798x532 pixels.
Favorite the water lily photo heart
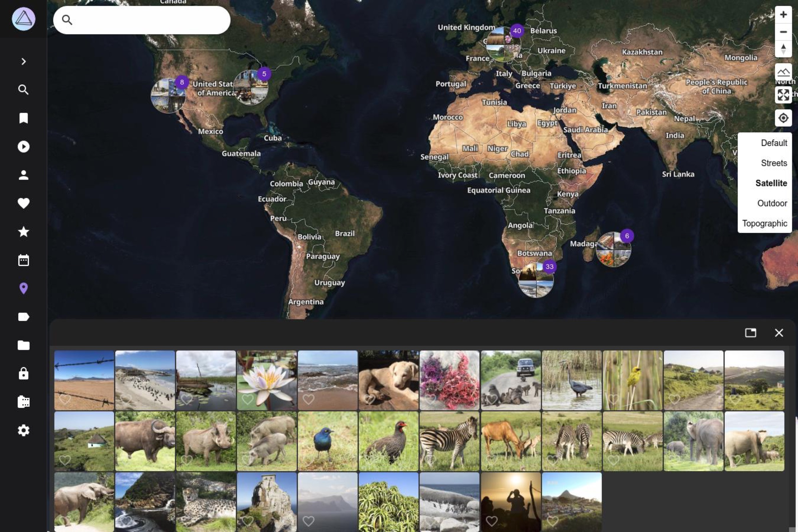(x=247, y=399)
